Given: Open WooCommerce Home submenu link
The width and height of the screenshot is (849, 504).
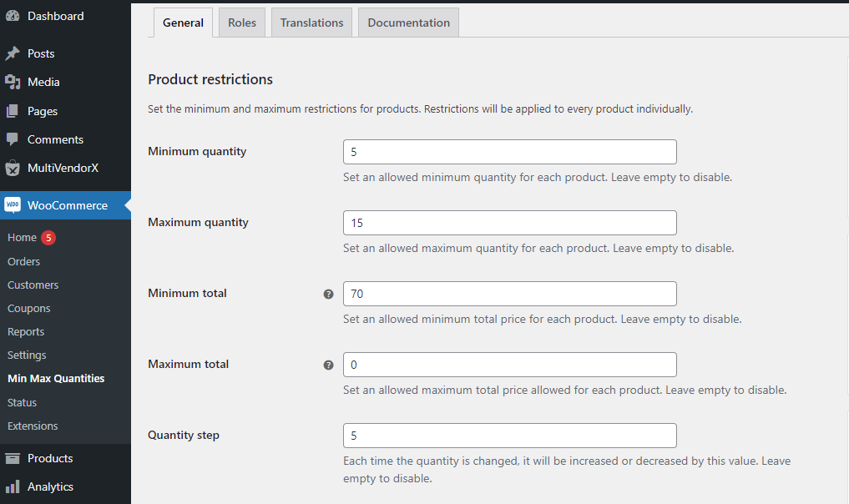Looking at the screenshot, I should (x=22, y=238).
